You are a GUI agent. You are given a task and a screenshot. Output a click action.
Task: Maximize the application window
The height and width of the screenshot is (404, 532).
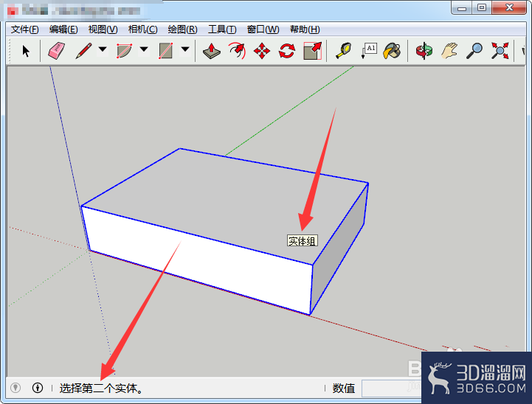click(481, 8)
